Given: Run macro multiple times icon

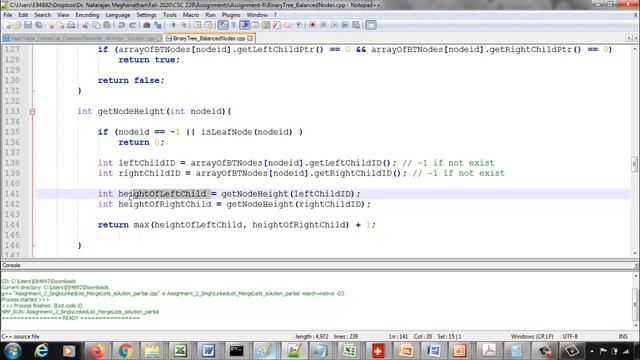Looking at the screenshot, I should [x=345, y=25].
